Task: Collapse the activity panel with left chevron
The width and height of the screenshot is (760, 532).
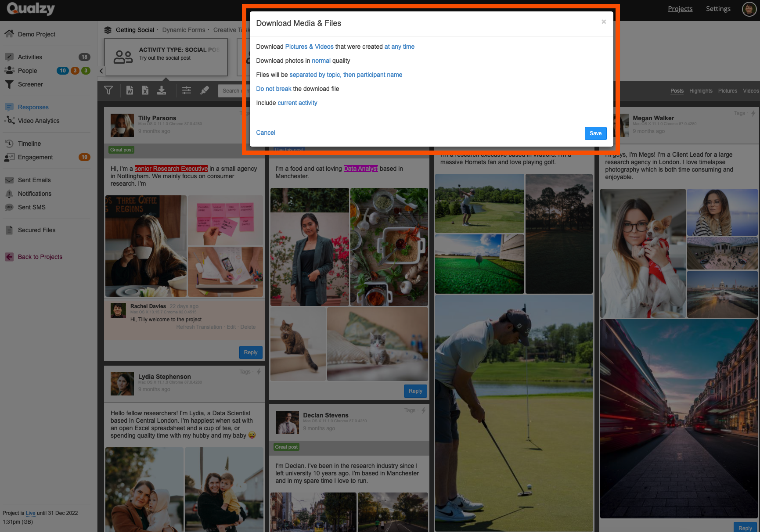Action: [101, 71]
